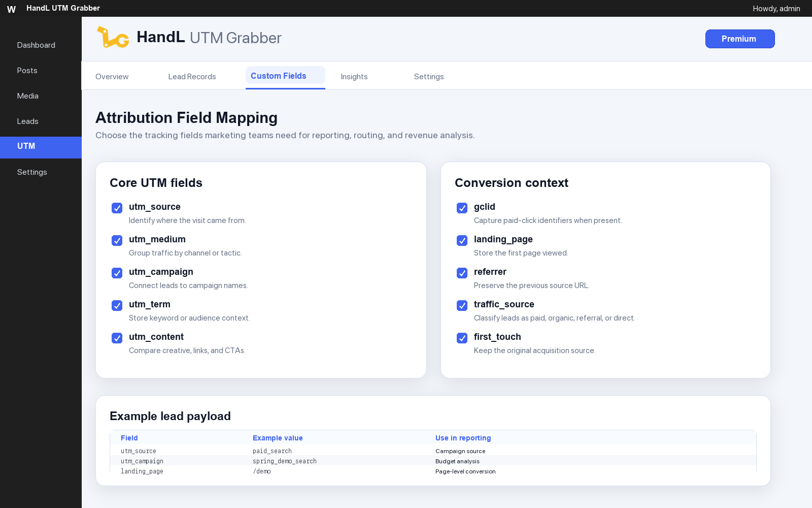Click the WordPress W logo icon
The image size is (812, 508).
(11, 9)
